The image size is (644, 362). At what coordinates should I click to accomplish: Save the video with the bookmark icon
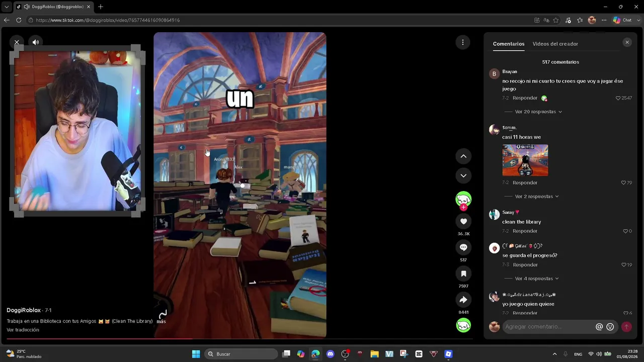463,274
